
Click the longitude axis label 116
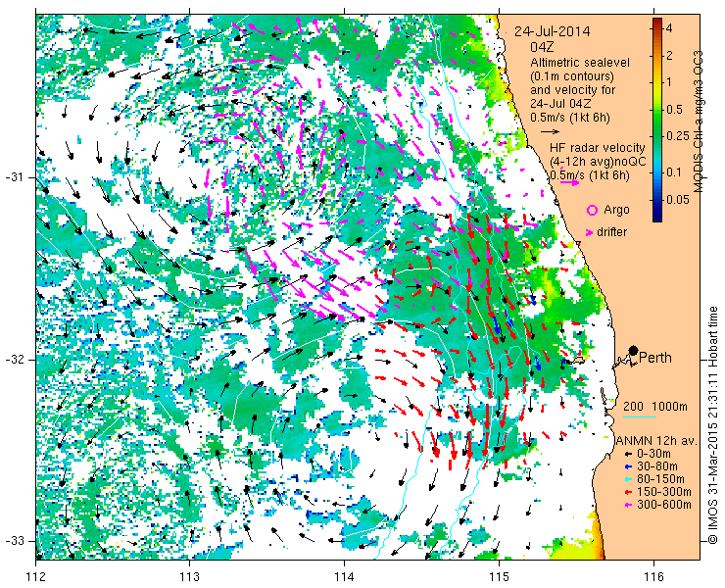click(x=653, y=577)
